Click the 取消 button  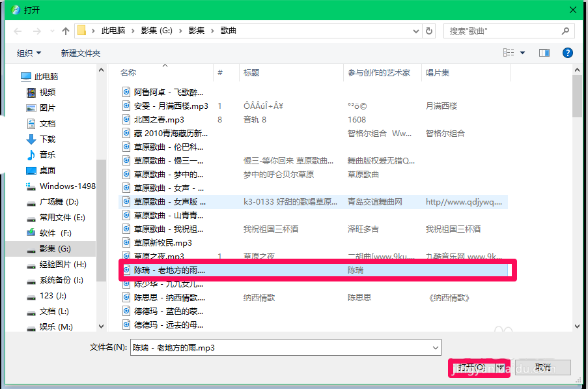point(542,367)
